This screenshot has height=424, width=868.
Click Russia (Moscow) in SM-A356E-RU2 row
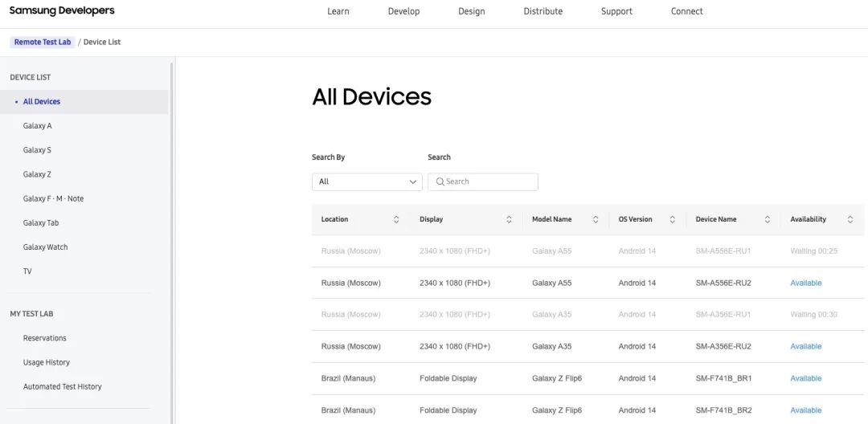coord(351,347)
